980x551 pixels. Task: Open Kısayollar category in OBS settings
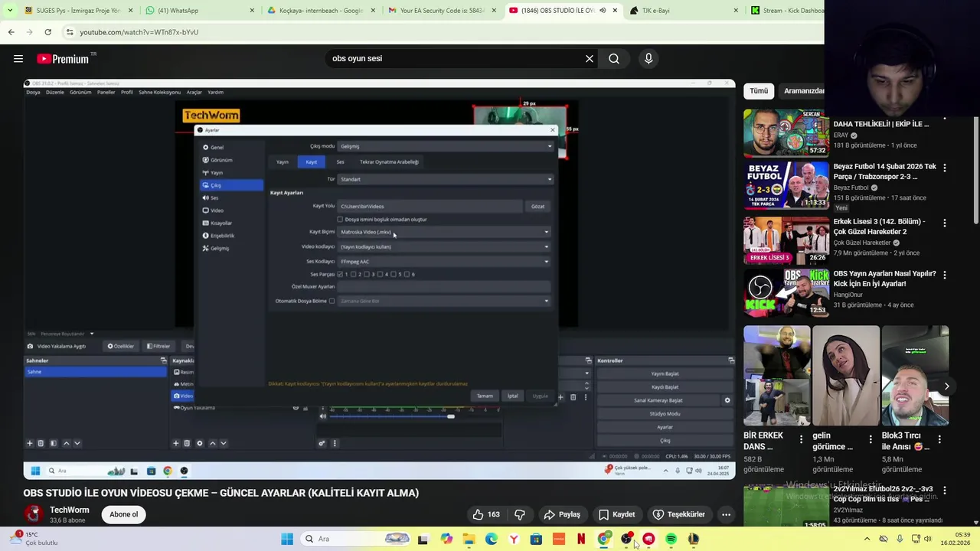click(231, 223)
